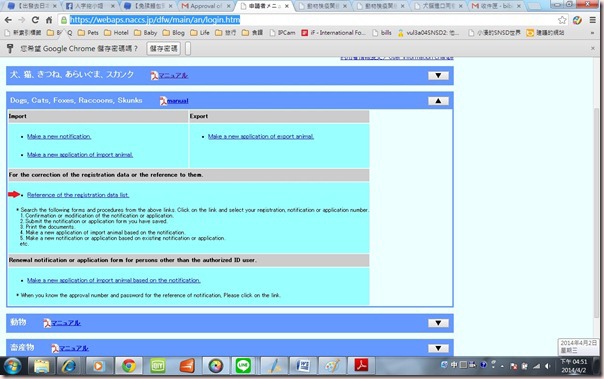604x379 pixels.
Task: Open Chrome menu hamburger icon
Action: click(592, 20)
